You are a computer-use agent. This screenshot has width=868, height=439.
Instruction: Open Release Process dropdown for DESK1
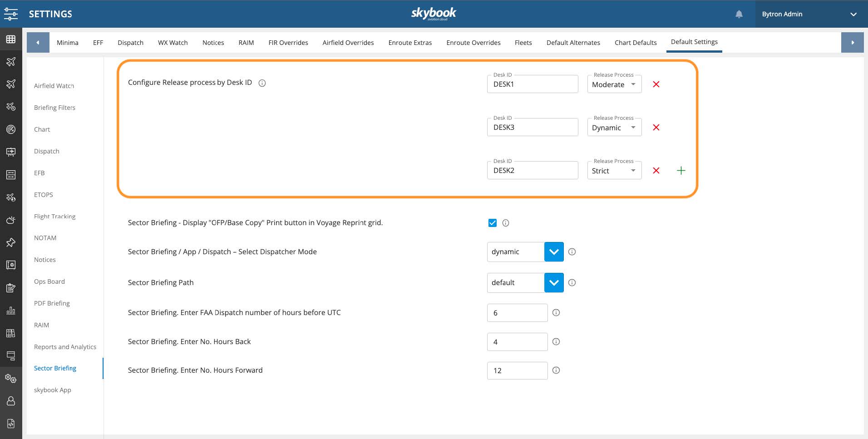(614, 84)
